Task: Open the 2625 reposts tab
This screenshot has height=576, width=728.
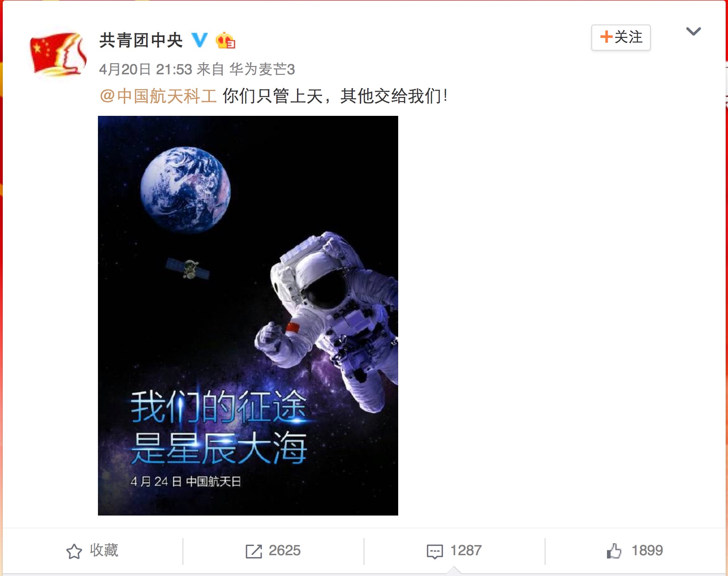Action: coord(273,551)
